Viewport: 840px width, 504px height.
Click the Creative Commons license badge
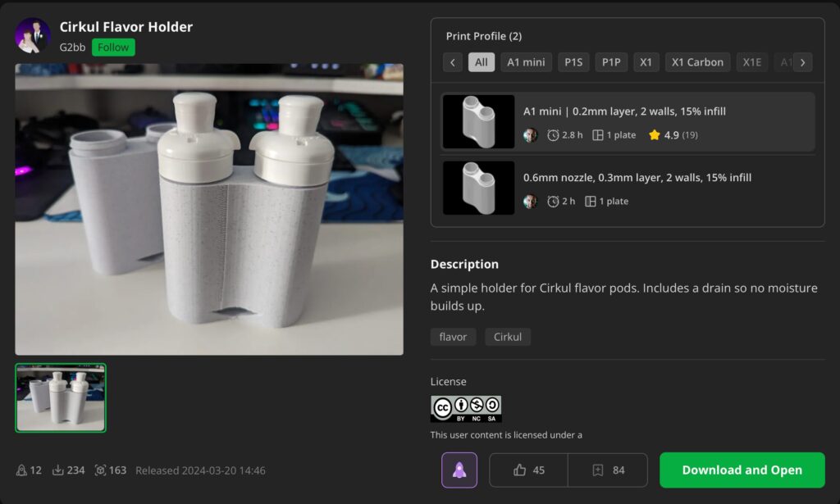tap(466, 409)
